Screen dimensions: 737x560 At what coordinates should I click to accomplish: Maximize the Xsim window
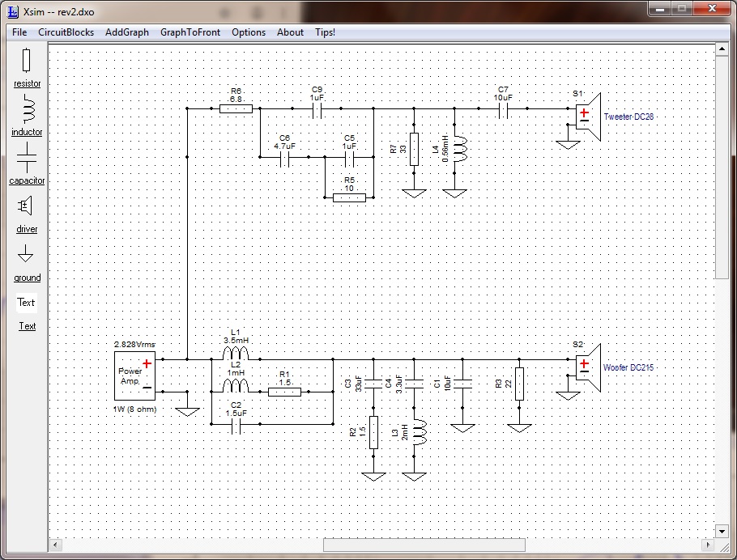point(682,8)
